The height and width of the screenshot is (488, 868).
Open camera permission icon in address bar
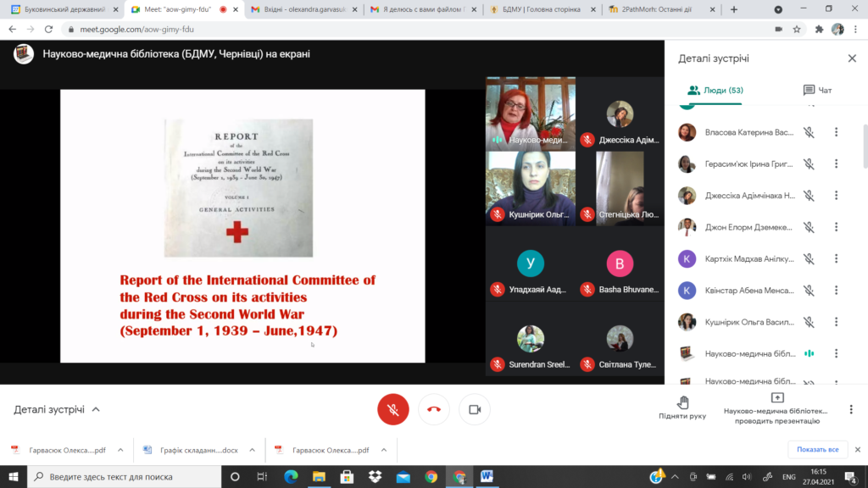coord(778,30)
